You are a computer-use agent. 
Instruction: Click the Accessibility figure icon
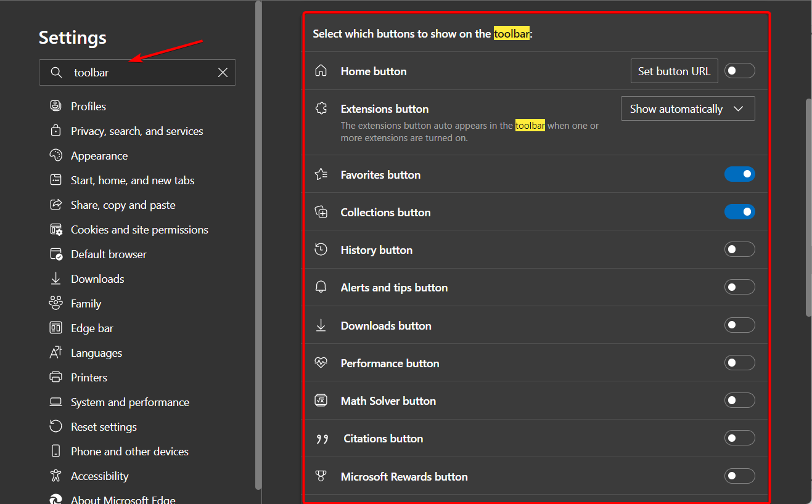point(56,476)
